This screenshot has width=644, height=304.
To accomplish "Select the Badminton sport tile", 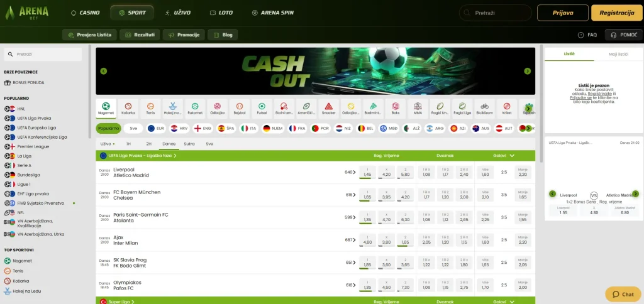I will [374, 109].
